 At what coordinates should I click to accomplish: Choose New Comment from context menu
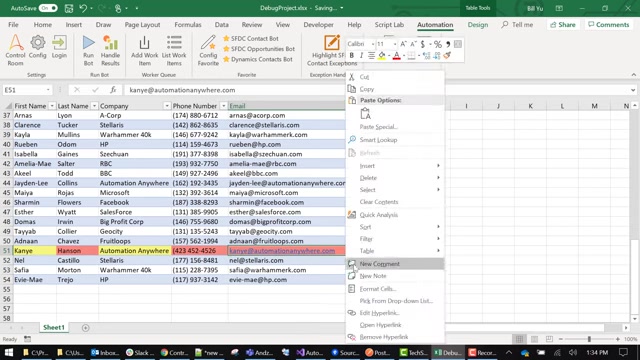pos(395,264)
